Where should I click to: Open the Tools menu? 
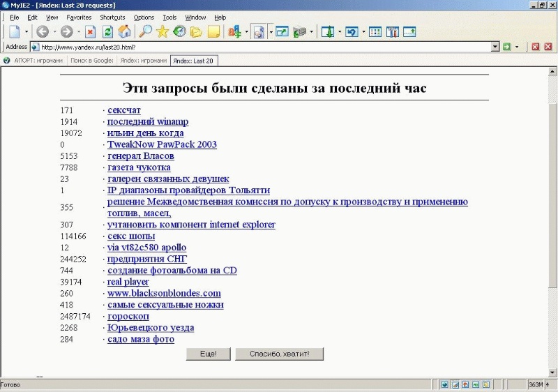(169, 17)
